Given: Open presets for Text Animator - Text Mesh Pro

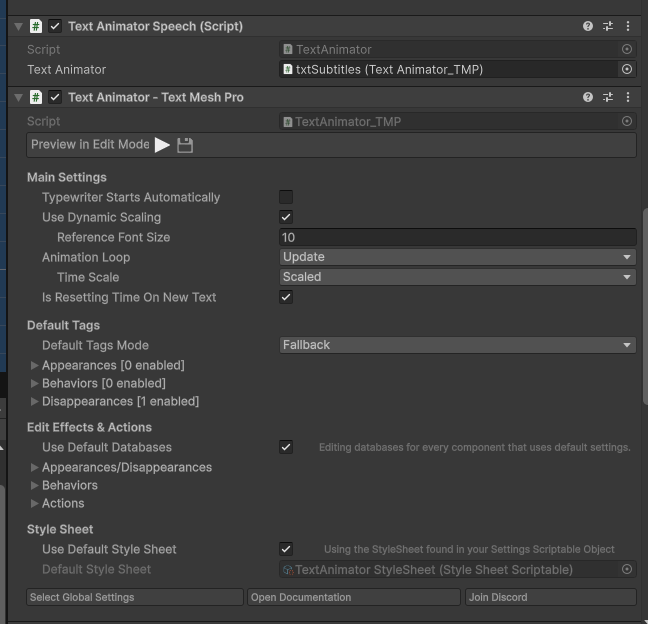Looking at the screenshot, I should tap(608, 97).
